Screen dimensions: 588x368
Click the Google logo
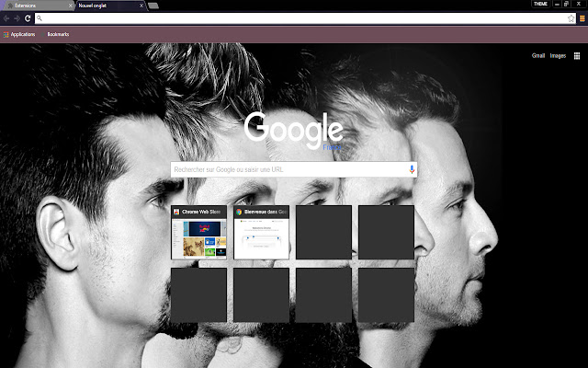(293, 130)
